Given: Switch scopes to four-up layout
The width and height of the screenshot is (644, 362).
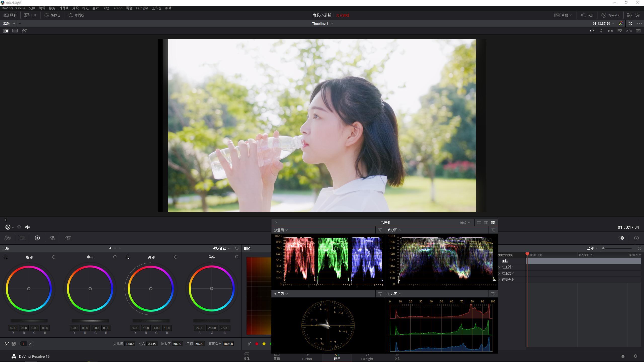Looking at the screenshot, I should [x=493, y=222].
